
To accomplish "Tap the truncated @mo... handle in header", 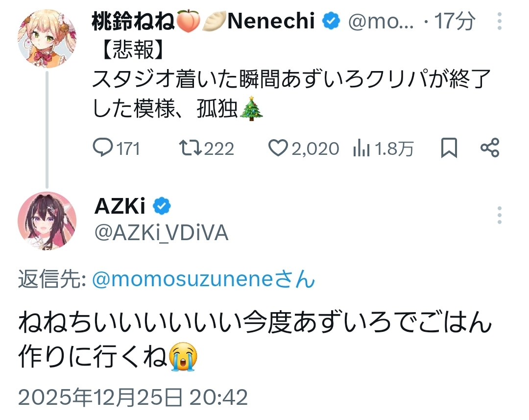I will (x=381, y=22).
